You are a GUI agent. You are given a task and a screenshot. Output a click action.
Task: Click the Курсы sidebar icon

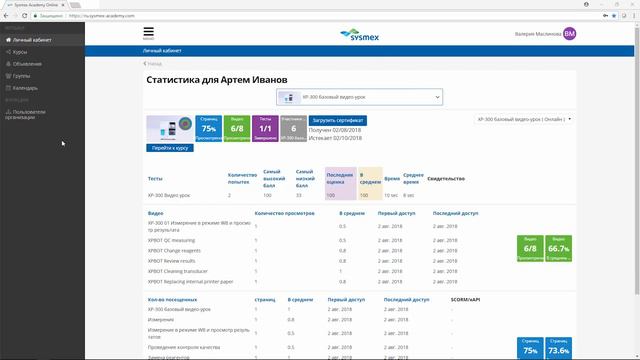point(8,52)
